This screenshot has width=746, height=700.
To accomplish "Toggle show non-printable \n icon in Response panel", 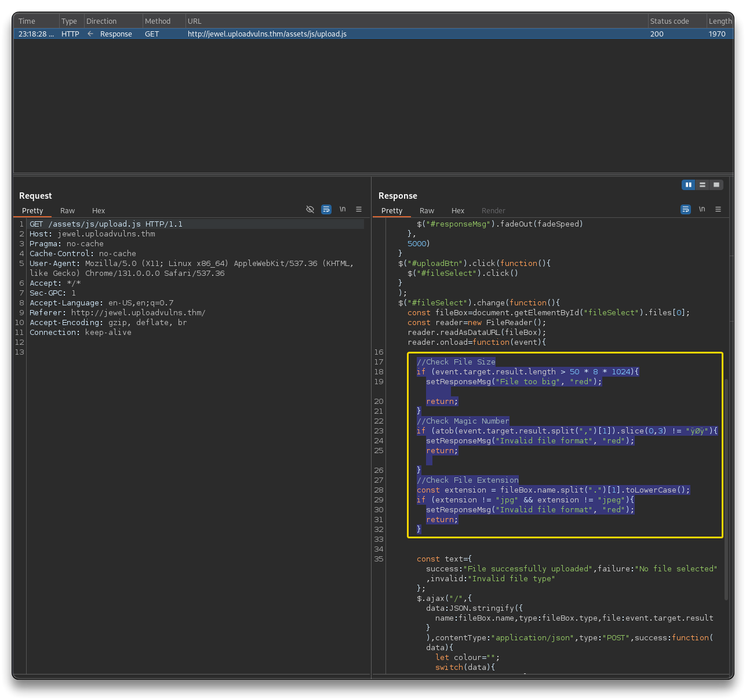I will [702, 209].
